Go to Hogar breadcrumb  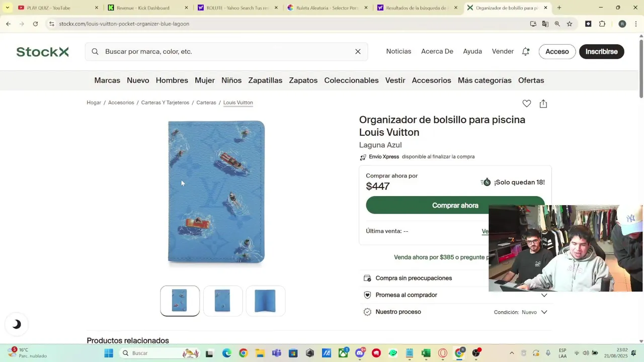(x=94, y=103)
